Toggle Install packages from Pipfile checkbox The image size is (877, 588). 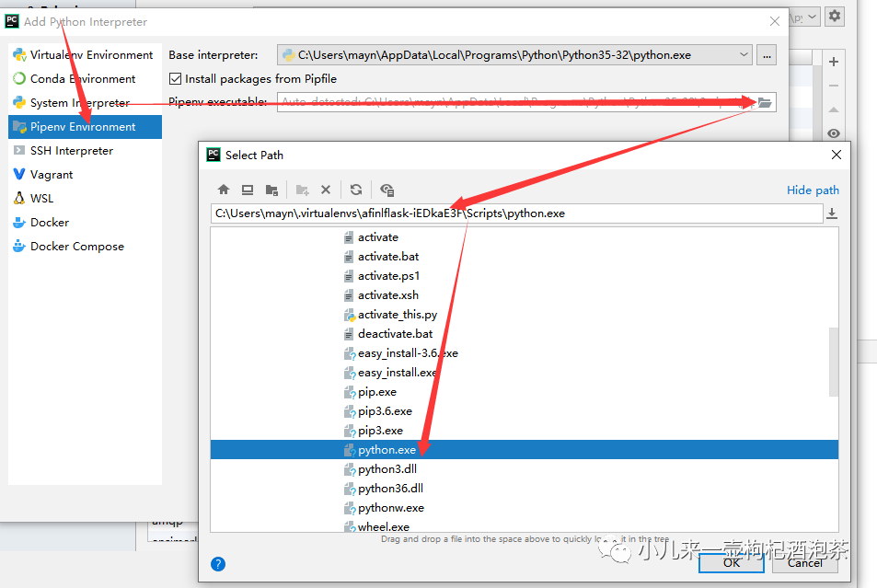175,79
